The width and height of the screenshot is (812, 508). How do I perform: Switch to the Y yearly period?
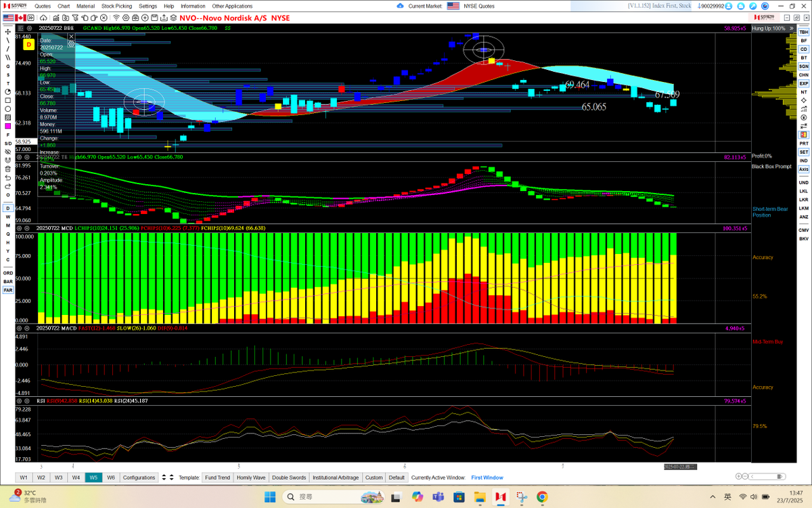pos(7,251)
